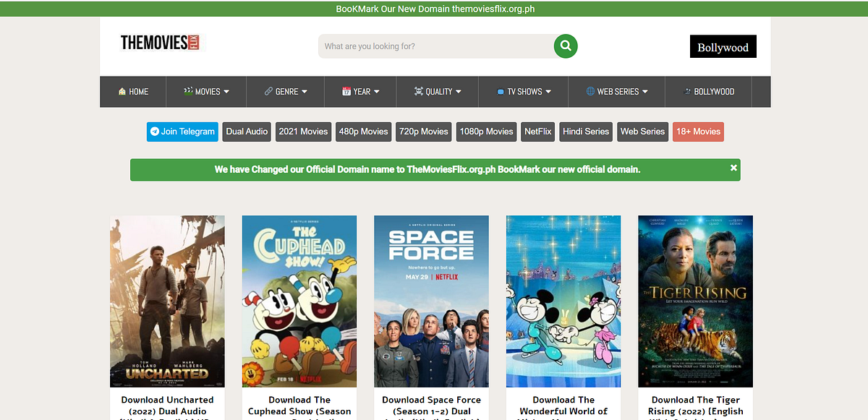Open the 'Download Space Force (Season 1-2)' link
This screenshot has width=868, height=420.
431,406
